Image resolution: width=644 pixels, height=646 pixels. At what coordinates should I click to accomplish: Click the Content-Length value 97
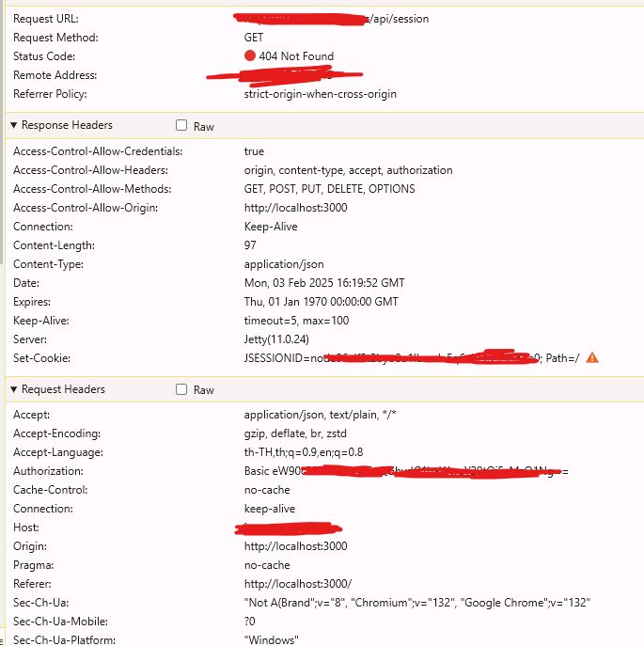coord(250,245)
